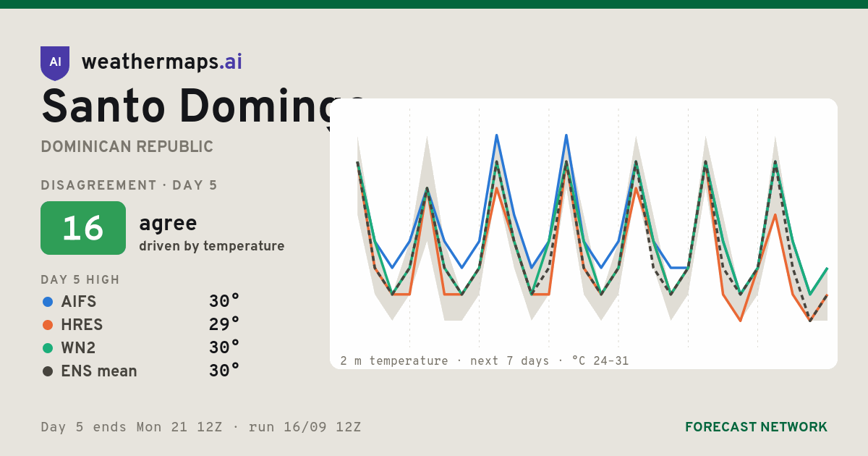Select the ENS mean 30° value
The image size is (868, 456).
click(224, 371)
